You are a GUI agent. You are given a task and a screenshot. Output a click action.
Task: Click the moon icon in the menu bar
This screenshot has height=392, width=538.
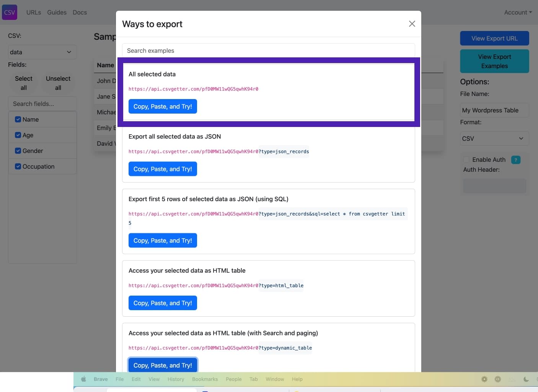[526, 379]
